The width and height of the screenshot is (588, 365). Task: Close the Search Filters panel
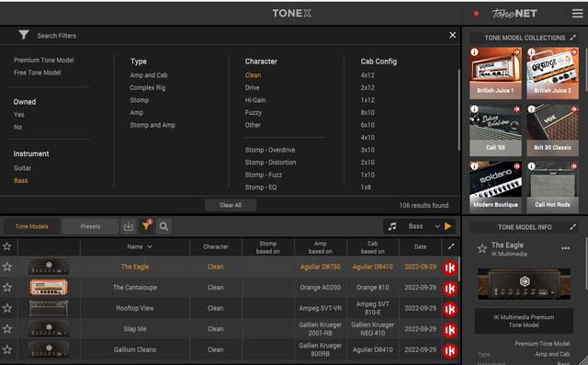[x=453, y=35]
